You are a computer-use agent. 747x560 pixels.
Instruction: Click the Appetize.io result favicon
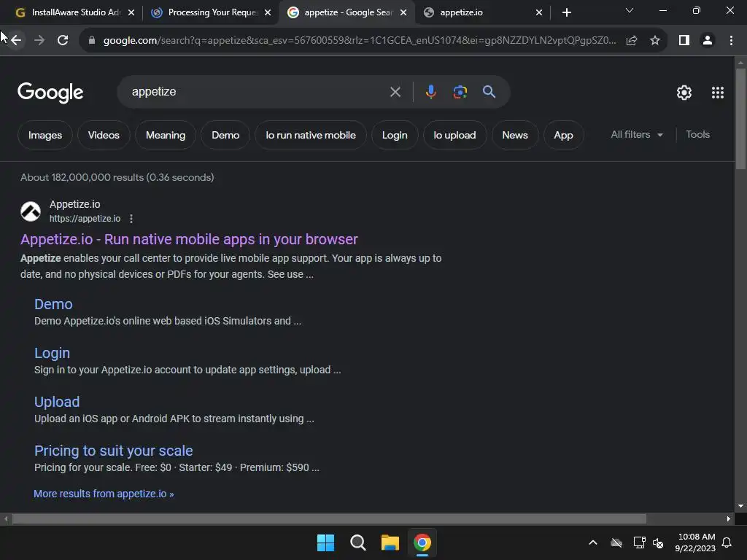coord(31,211)
